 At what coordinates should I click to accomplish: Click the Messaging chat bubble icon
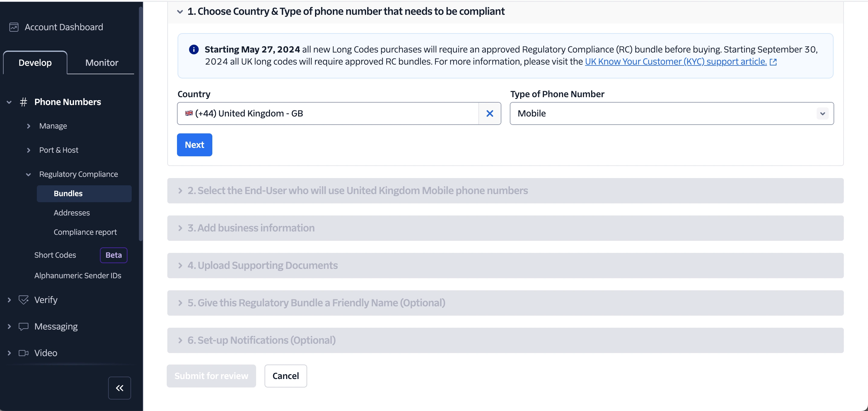point(23,327)
